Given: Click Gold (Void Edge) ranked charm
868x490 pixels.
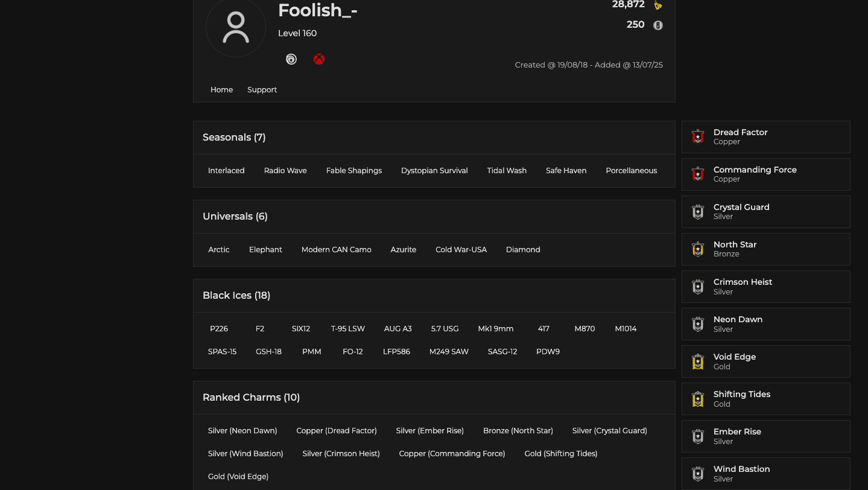Looking at the screenshot, I should click(238, 476).
